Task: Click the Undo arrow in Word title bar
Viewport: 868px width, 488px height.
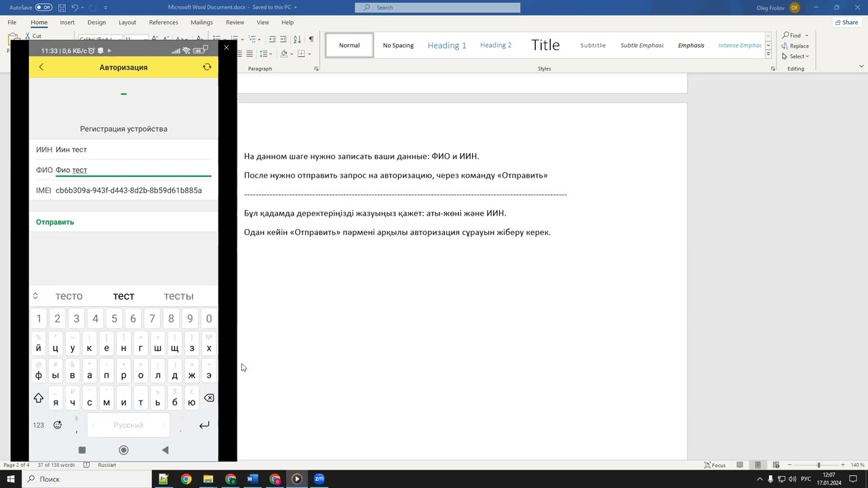Action: (x=75, y=7)
